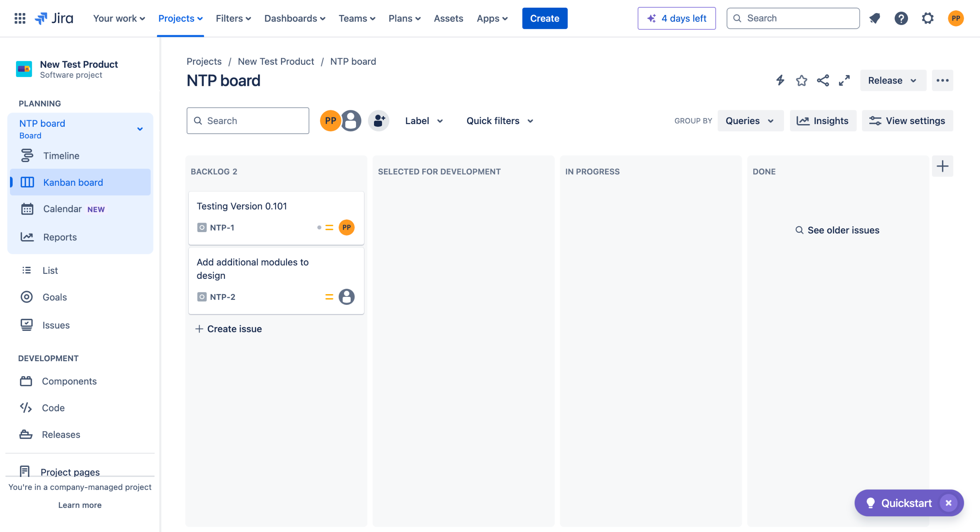Click the automation lightning bolt icon
Image resolution: width=980 pixels, height=532 pixels.
click(x=780, y=80)
